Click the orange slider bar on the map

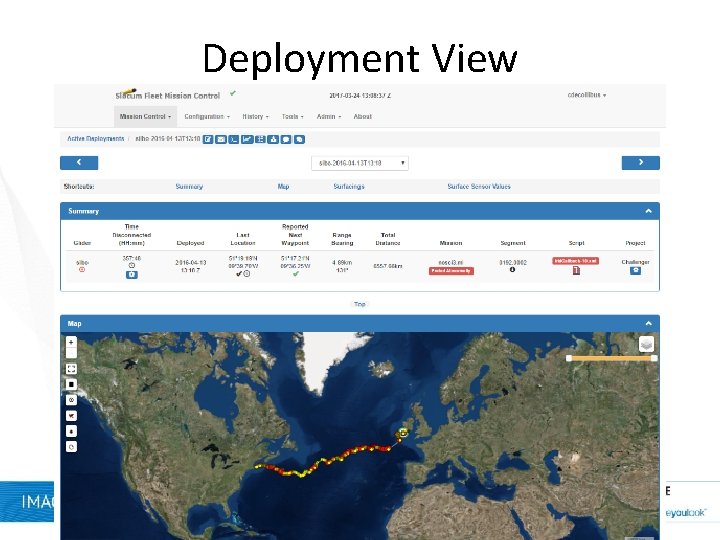[x=611, y=358]
